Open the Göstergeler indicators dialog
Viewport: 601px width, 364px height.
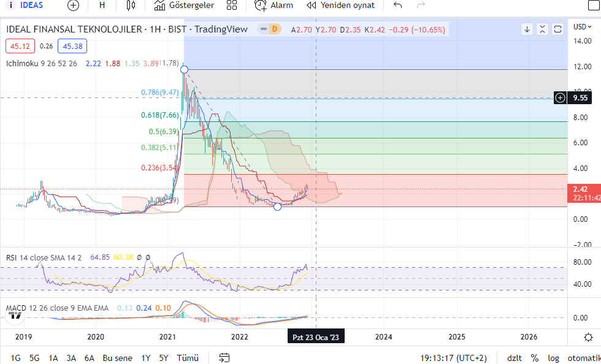184,6
